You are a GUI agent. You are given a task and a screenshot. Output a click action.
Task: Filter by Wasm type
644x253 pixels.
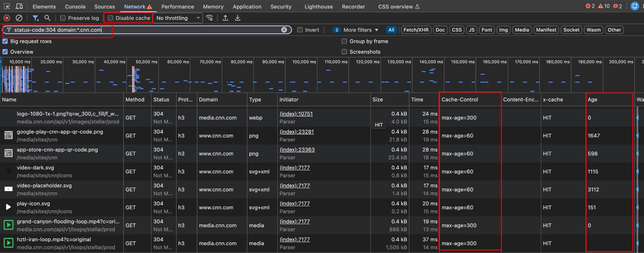coord(594,30)
